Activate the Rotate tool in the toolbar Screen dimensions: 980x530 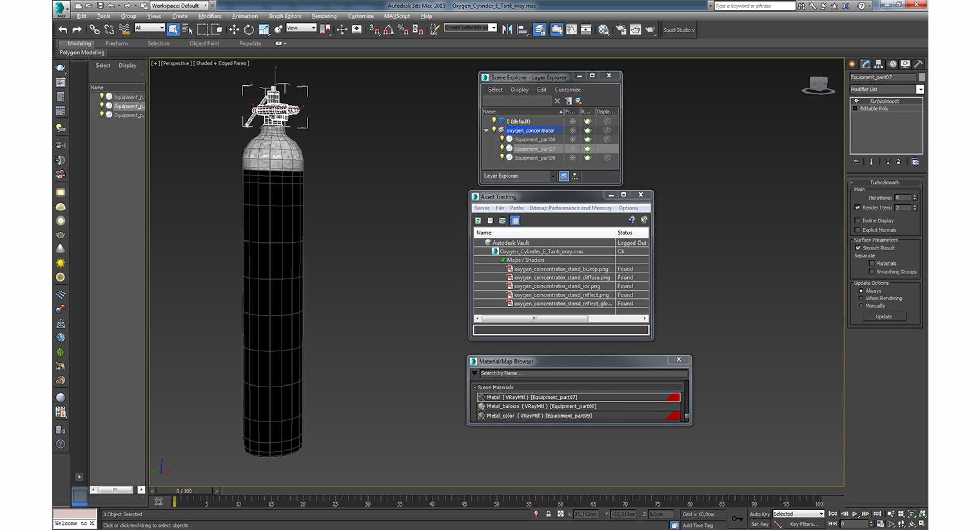click(249, 30)
